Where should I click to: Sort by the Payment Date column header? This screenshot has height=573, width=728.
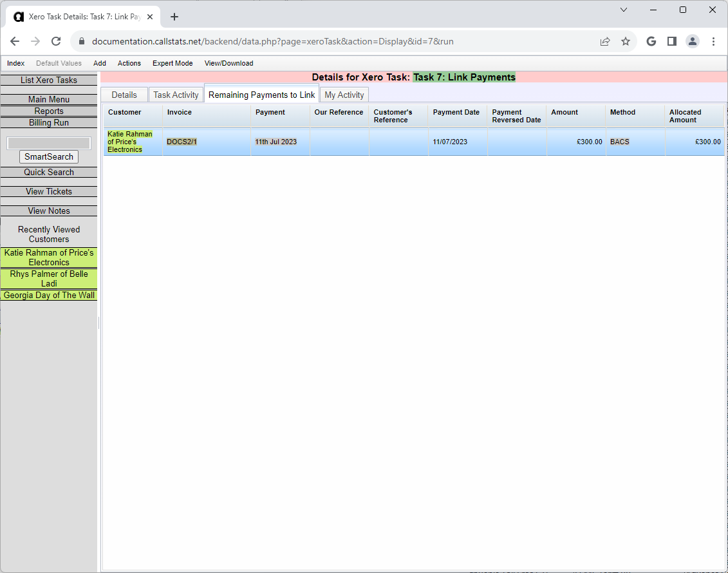pos(456,112)
